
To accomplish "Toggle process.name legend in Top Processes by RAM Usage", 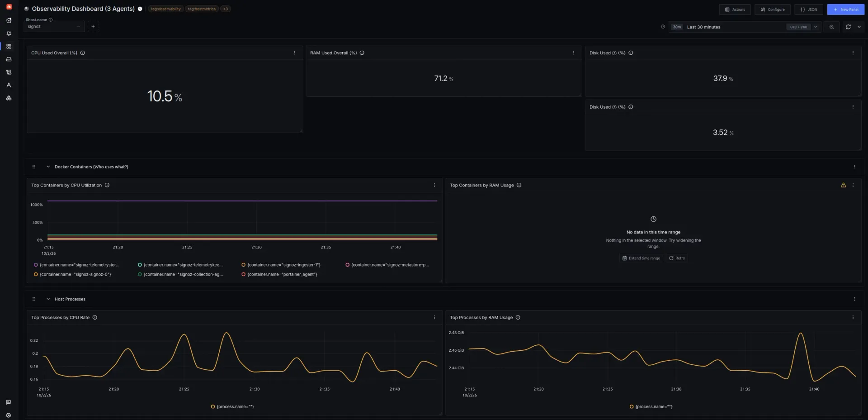I will [651, 406].
